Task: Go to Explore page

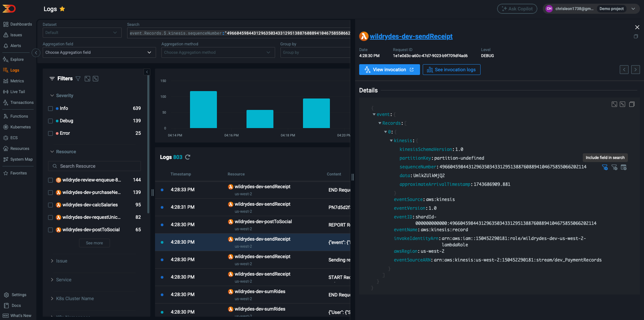Action: click(13, 59)
